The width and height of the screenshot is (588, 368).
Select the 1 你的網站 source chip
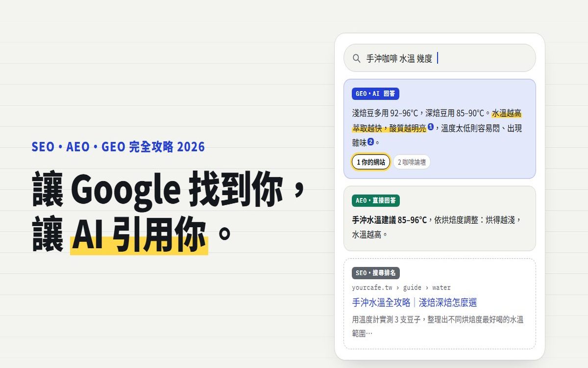tap(371, 162)
